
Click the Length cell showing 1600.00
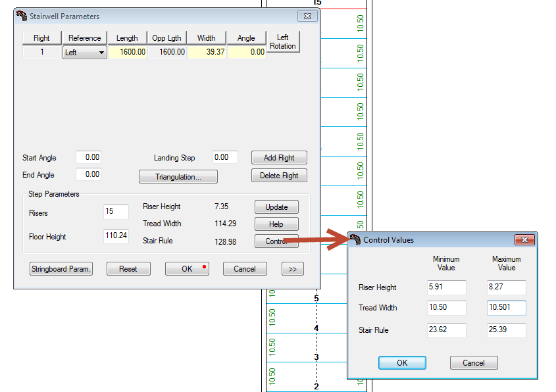pos(127,52)
